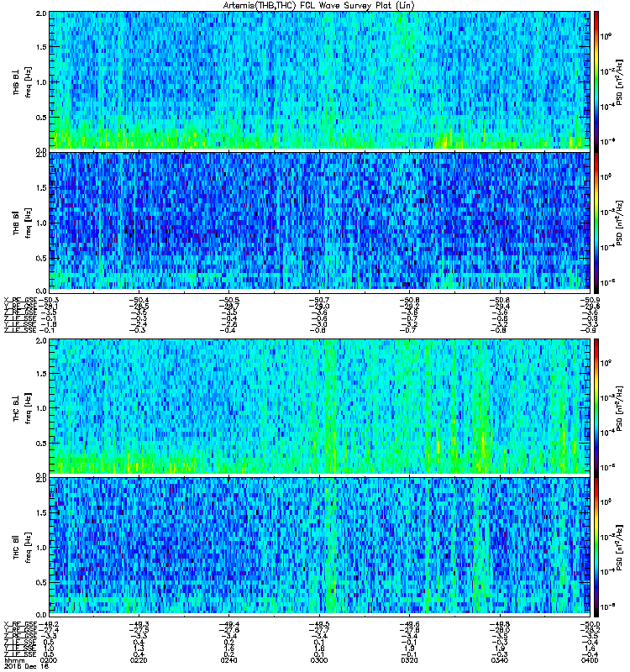The image size is (630, 672).
Task: Click the 0.5 tick on THC B⊥ axis
Action: pyautogui.click(x=41, y=444)
